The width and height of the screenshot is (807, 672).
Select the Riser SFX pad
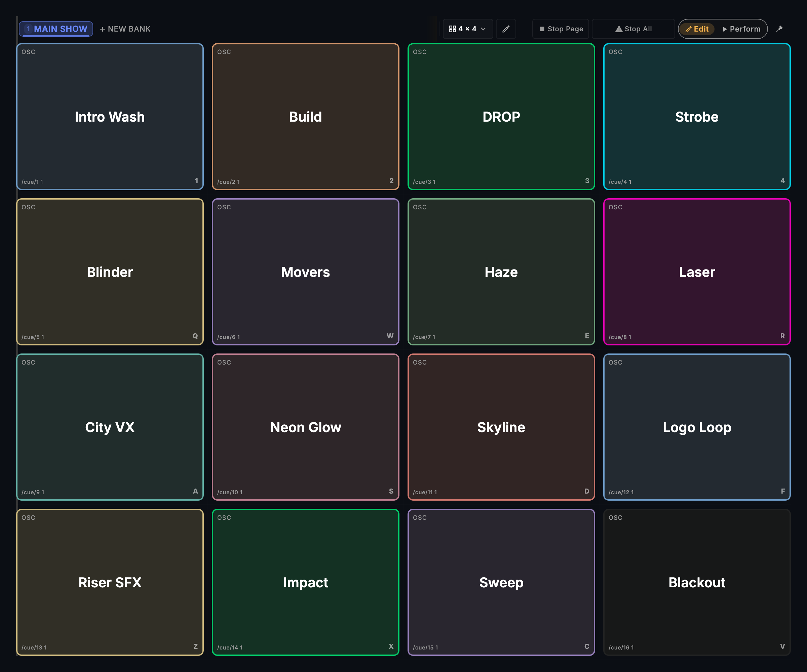click(110, 582)
